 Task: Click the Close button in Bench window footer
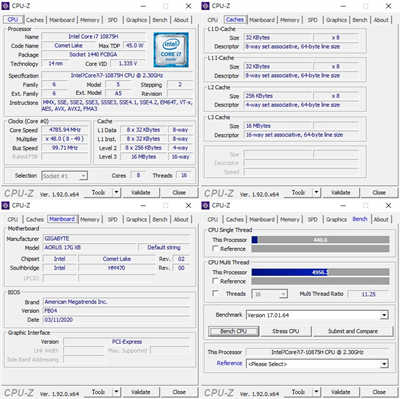point(379,392)
